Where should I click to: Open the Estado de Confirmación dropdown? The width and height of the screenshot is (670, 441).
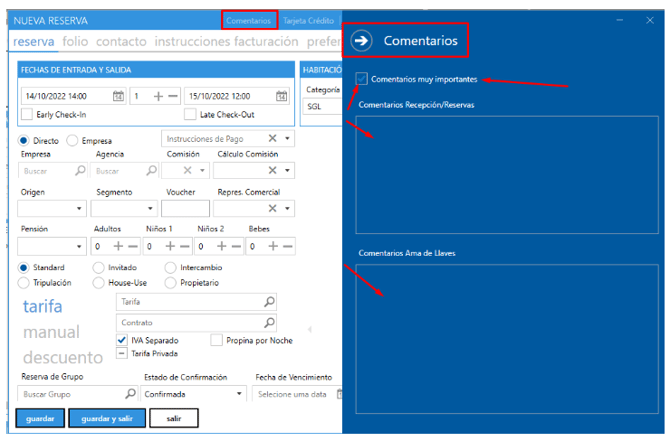[240, 394]
